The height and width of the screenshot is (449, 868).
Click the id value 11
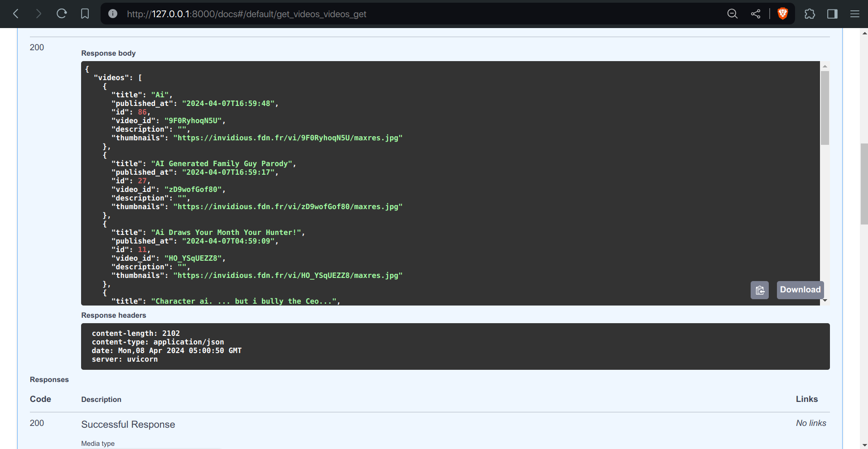143,250
